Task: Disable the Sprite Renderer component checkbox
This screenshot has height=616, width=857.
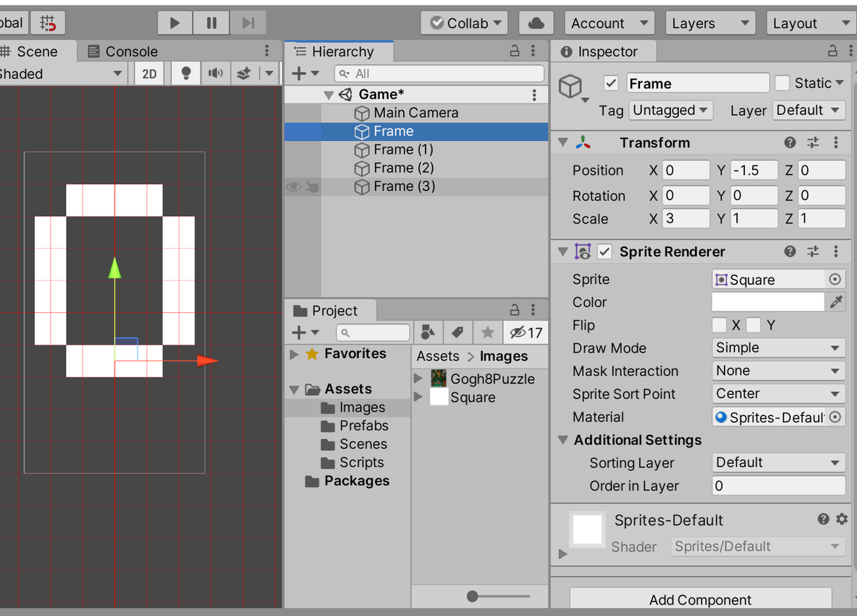Action: [605, 252]
